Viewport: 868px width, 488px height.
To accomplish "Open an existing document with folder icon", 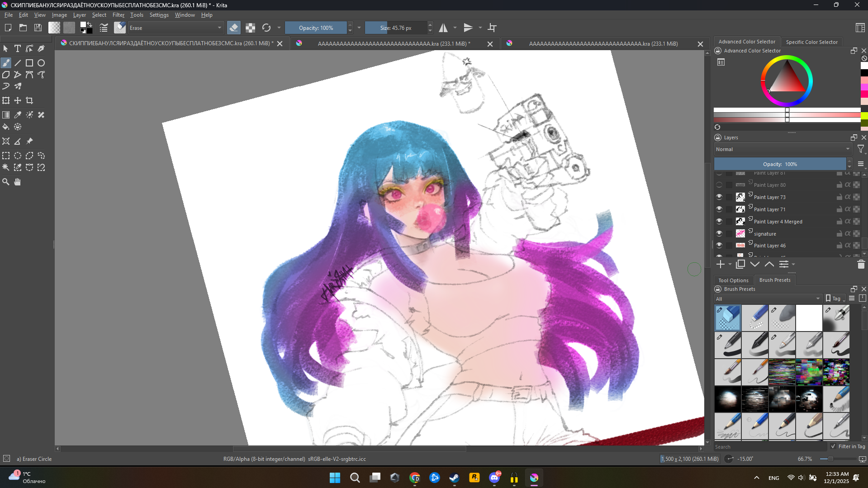I will click(x=23, y=28).
